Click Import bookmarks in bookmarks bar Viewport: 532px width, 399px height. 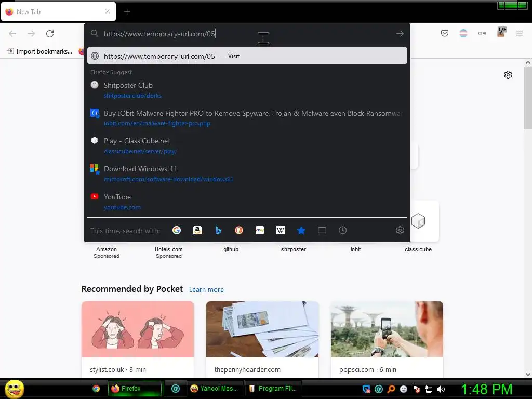39,51
